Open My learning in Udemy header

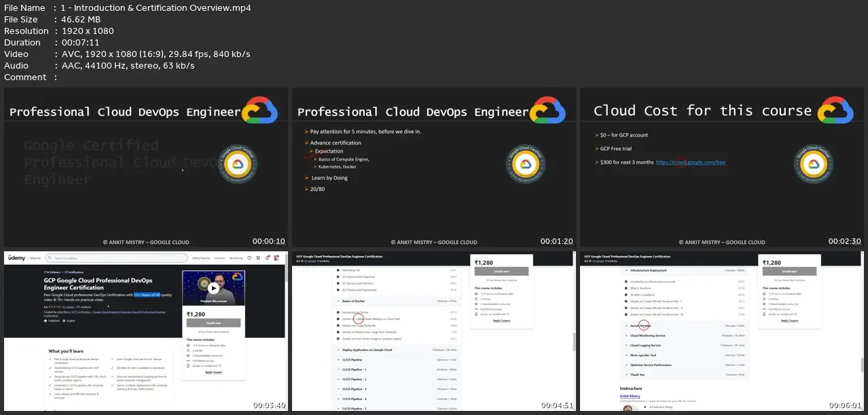click(236, 258)
